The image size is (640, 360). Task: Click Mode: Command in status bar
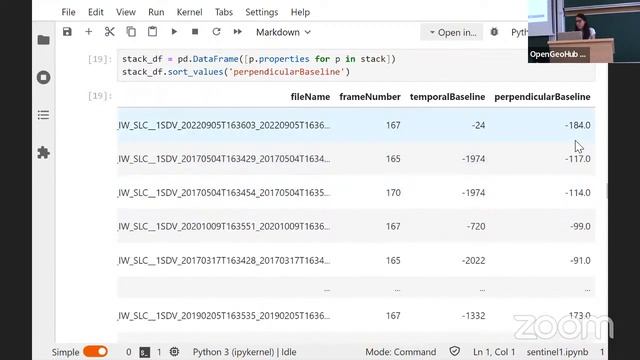pyautogui.click(x=400, y=352)
